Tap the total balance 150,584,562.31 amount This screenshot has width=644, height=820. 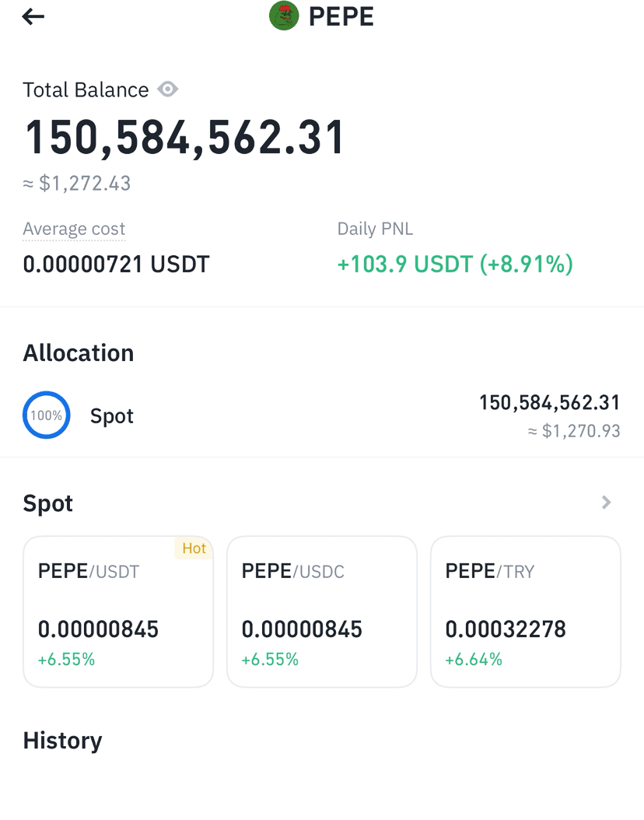pos(184,138)
